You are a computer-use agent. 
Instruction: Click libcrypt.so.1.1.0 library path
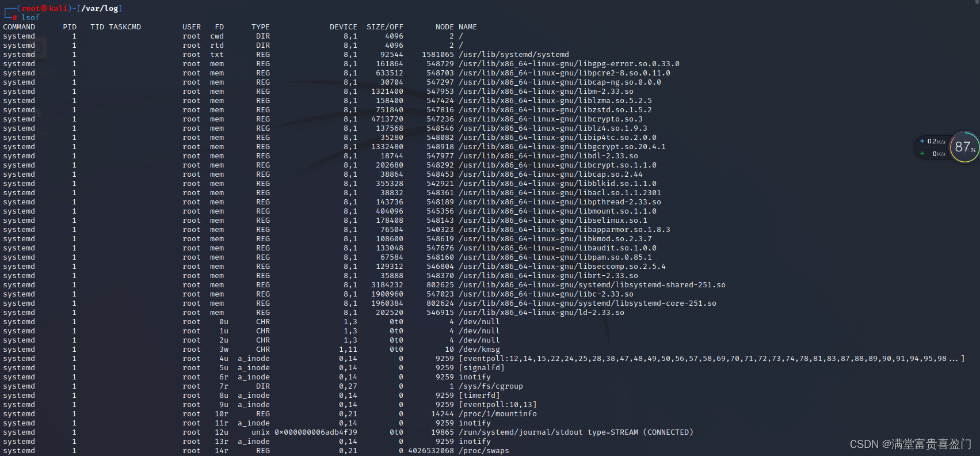tap(558, 165)
